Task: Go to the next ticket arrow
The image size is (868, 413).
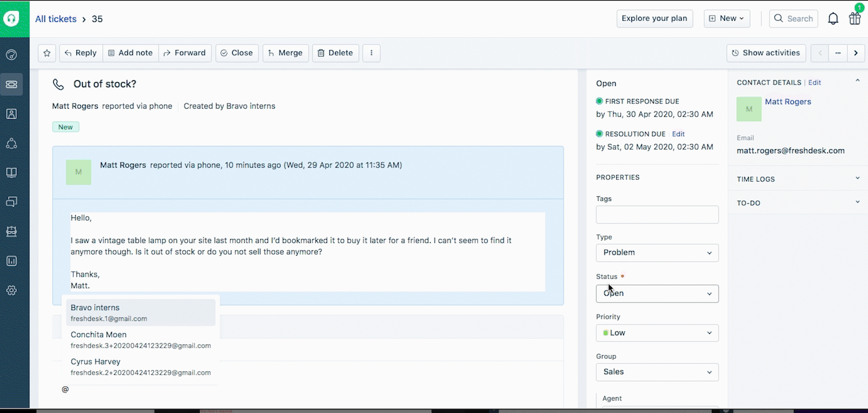Action: tap(856, 53)
